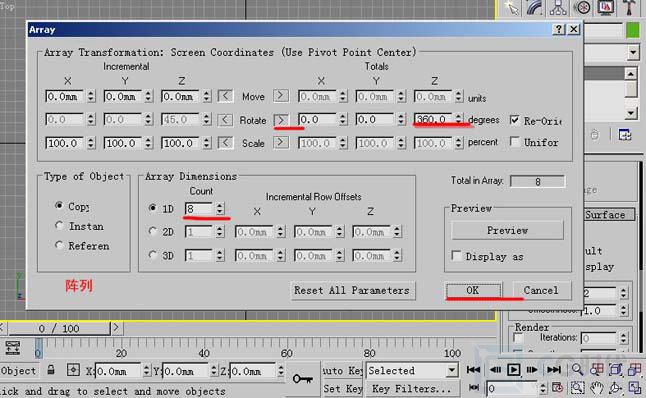Image resolution: width=646 pixels, height=398 pixels.
Task: Click the OK button
Action: (473, 290)
